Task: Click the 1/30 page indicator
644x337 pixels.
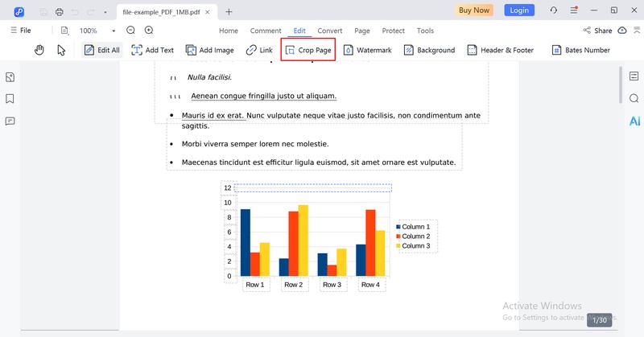Action: tap(599, 320)
